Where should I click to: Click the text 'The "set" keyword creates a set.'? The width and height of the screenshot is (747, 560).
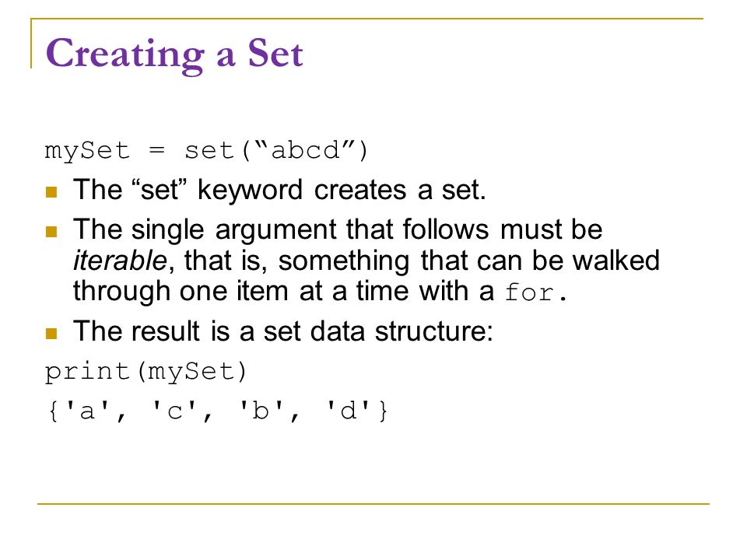coord(279,190)
